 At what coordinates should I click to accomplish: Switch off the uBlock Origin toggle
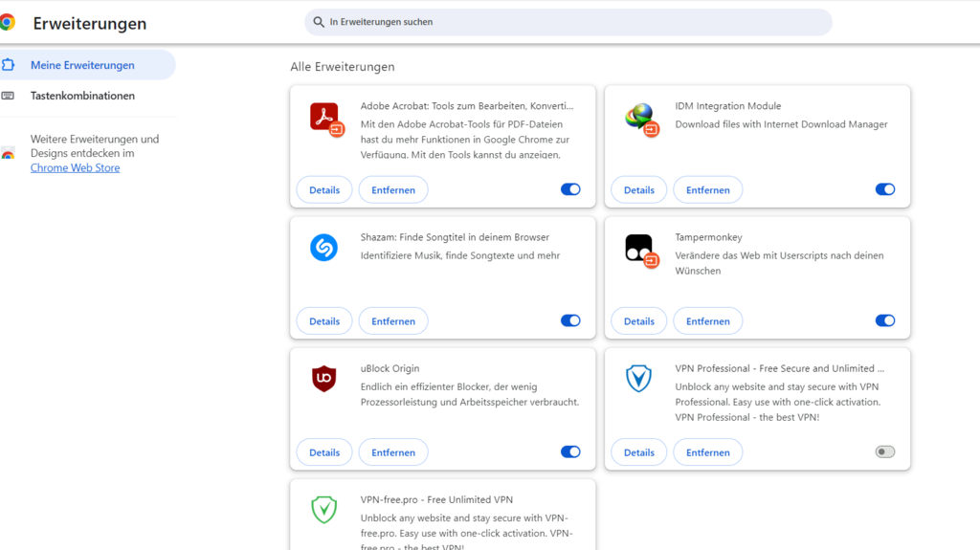point(570,451)
